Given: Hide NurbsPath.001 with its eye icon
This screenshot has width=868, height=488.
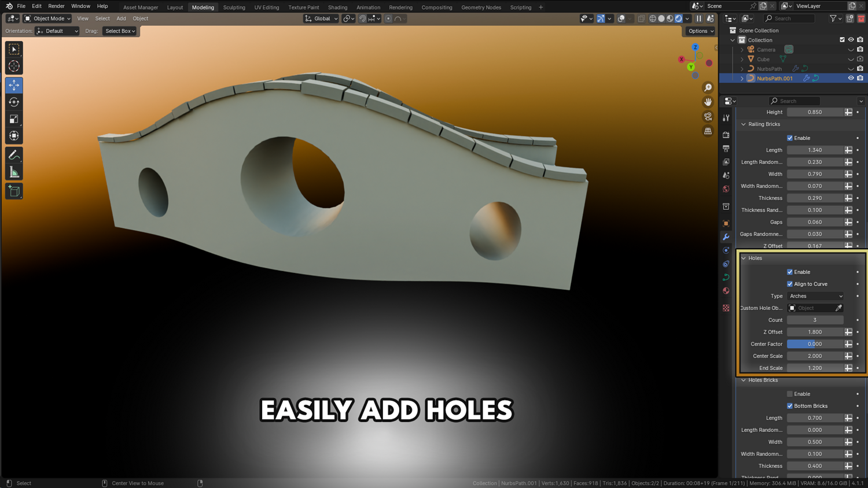Looking at the screenshot, I should coord(851,78).
